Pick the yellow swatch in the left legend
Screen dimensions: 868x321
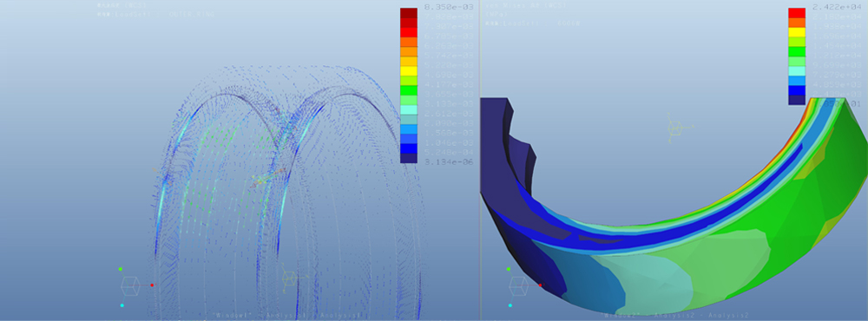pyautogui.click(x=409, y=71)
